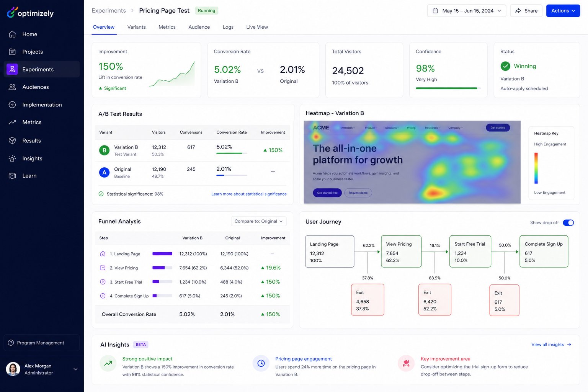The image size is (588, 392).
Task: Click calendar icon in date range picker
Action: [435, 11]
